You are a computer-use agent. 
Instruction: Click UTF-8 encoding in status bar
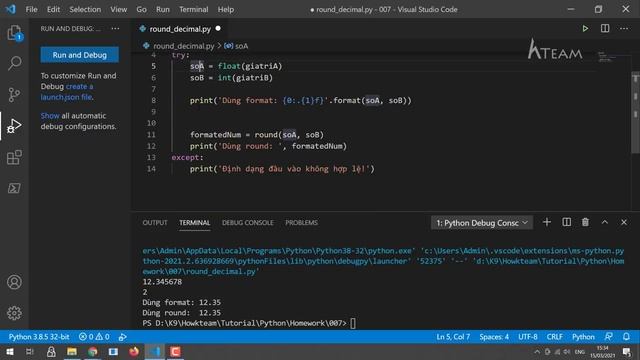528,337
